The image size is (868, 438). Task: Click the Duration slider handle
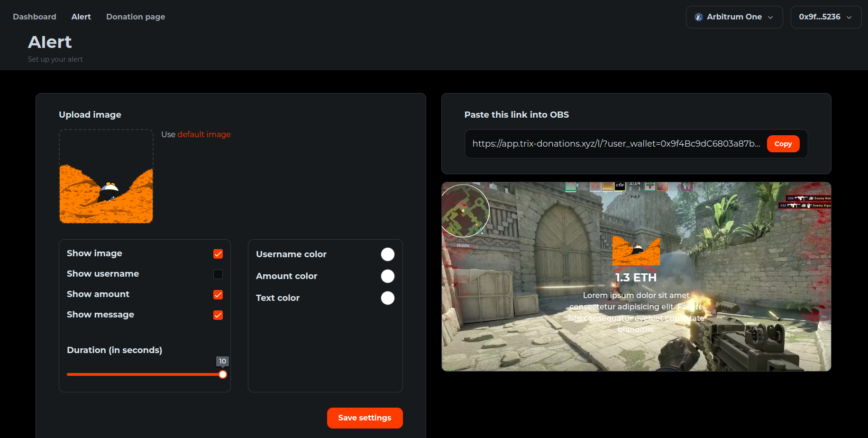point(223,374)
